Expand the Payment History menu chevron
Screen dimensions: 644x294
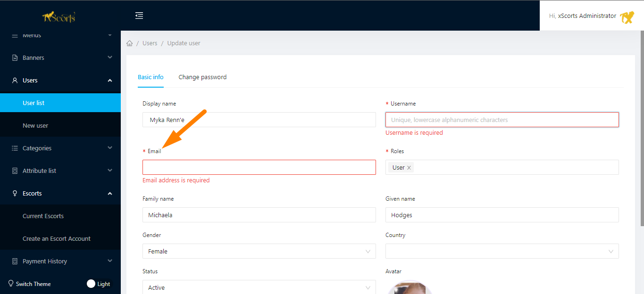110,261
